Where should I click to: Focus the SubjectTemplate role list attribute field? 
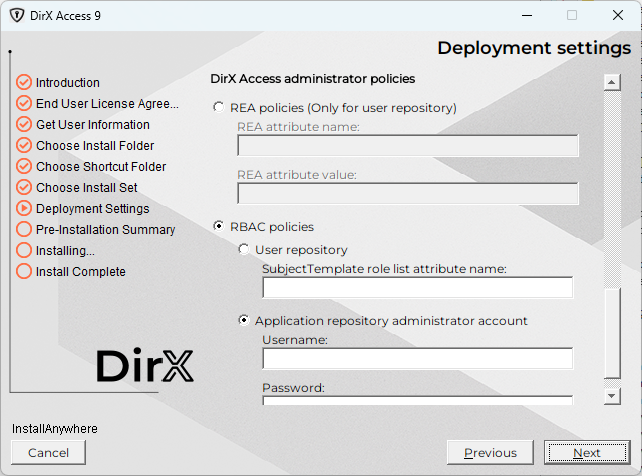pos(417,288)
